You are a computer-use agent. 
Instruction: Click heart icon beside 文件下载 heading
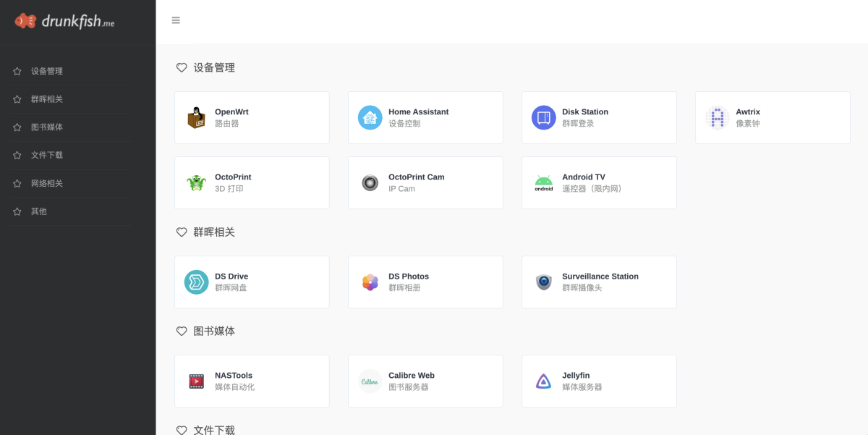182,430
